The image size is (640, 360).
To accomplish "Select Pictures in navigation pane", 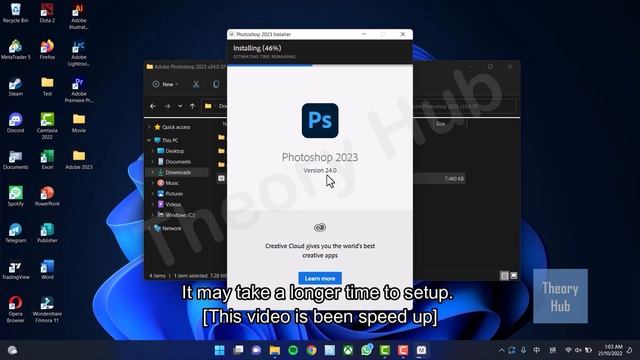I will [174, 193].
